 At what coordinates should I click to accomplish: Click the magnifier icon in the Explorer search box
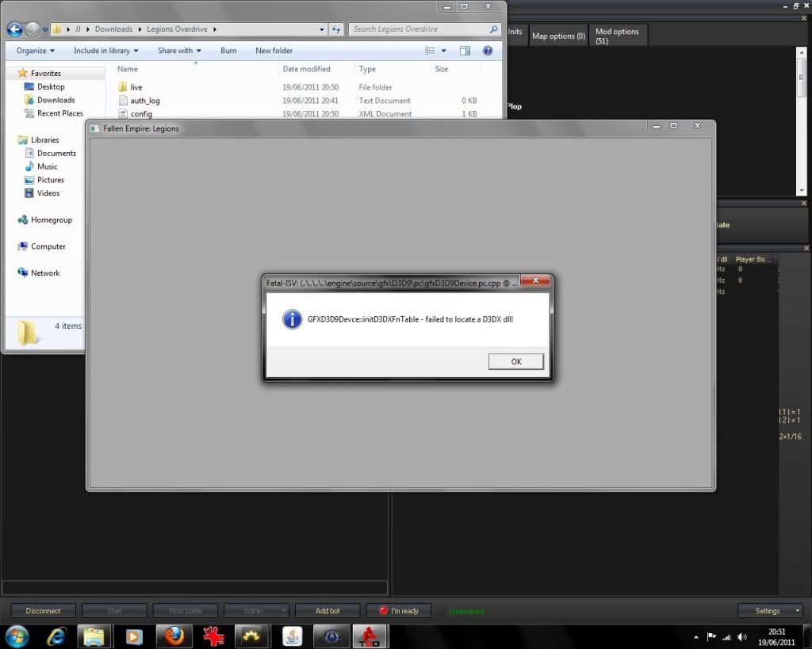pyautogui.click(x=493, y=29)
